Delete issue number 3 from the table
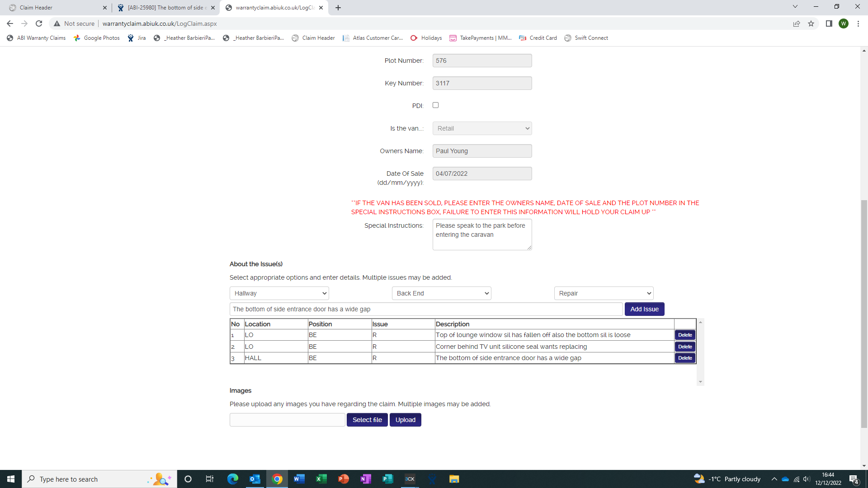 [685, 358]
